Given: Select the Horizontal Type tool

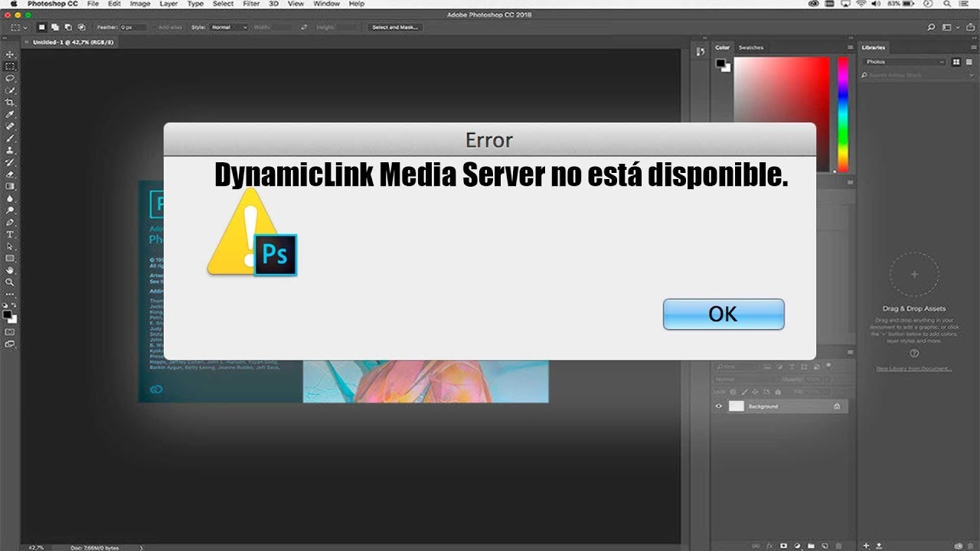Looking at the screenshot, I should click(x=10, y=234).
